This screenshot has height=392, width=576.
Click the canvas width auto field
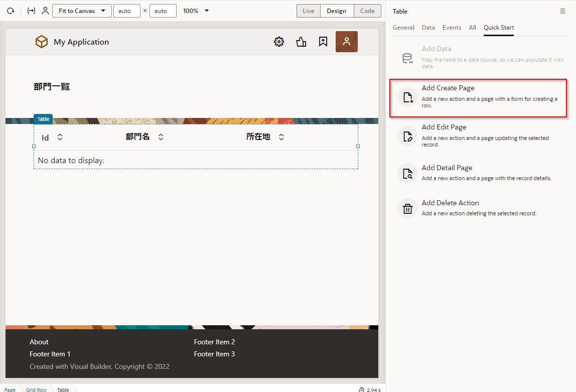[126, 11]
